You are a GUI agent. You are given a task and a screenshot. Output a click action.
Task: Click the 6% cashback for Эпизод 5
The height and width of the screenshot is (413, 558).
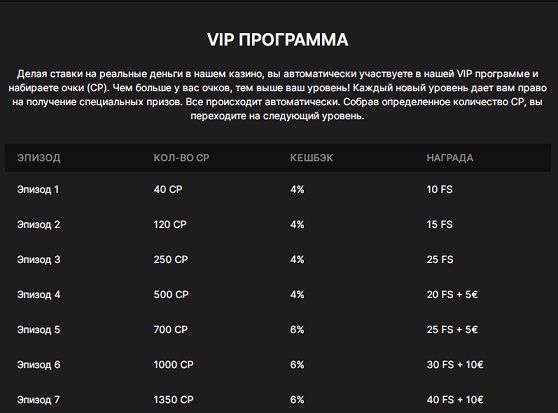[x=297, y=330]
